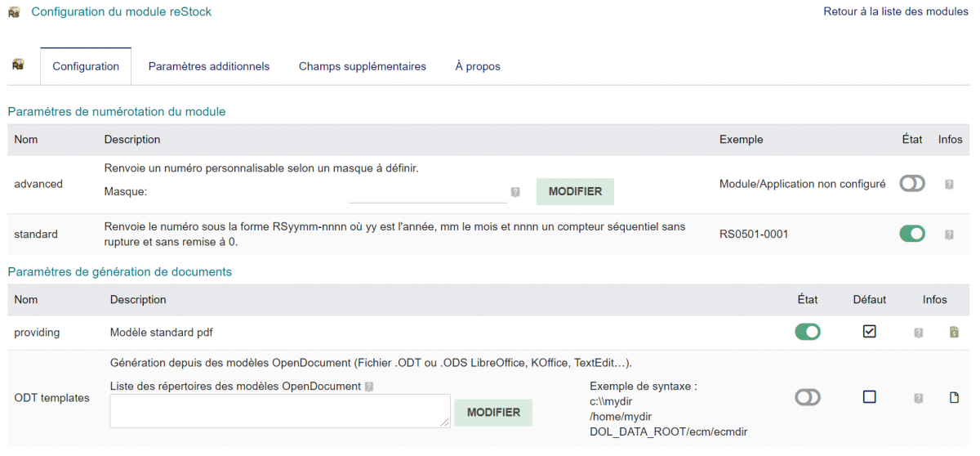Viewport: 980px width, 456px height.
Task: Turn off the providing document model toggle
Action: (x=808, y=332)
